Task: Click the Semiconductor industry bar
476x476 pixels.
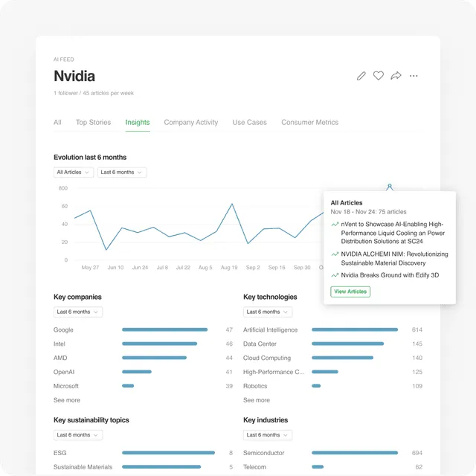Action: [x=355, y=453]
